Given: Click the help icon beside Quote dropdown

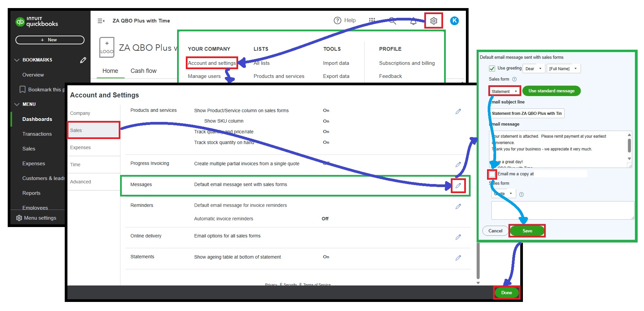Looking at the screenshot, I should coord(521,194).
